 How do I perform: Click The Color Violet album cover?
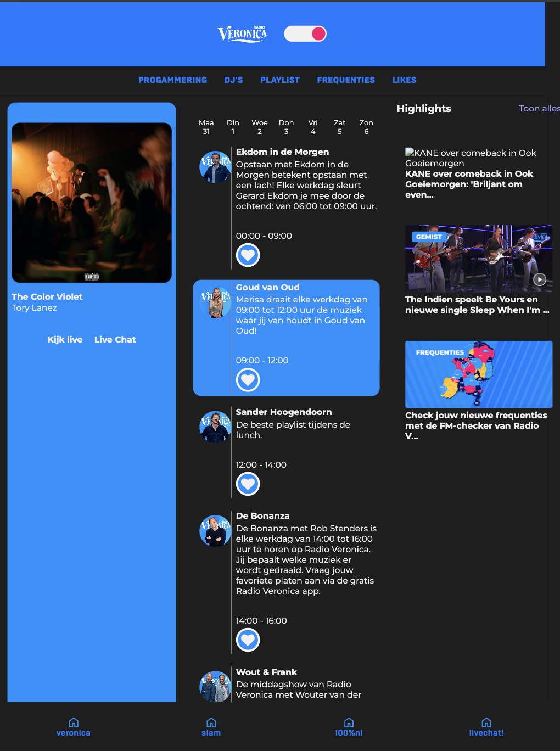[x=92, y=203]
